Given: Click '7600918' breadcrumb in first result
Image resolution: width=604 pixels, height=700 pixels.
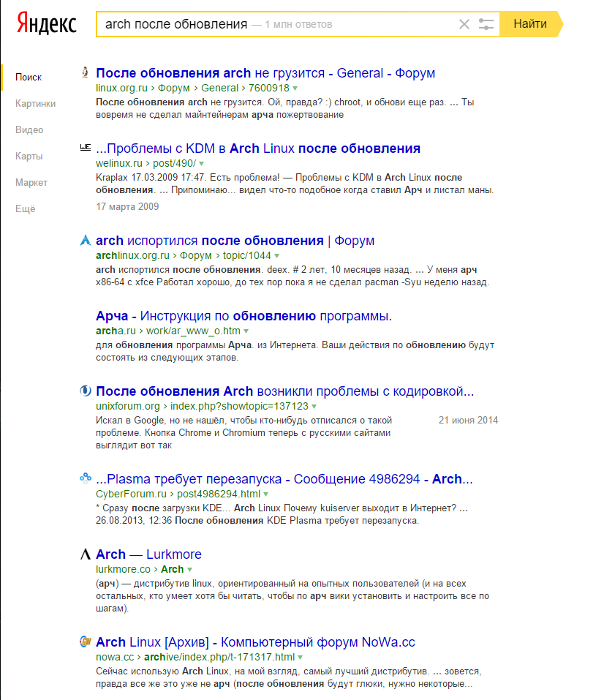Looking at the screenshot, I should 269,88.
